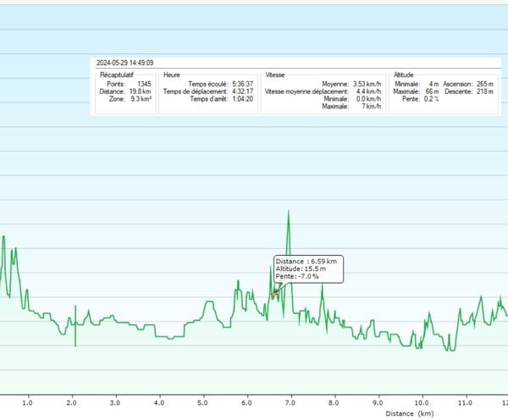Click the Vitesse group heading
This screenshot has width=508, height=420.
(x=274, y=75)
